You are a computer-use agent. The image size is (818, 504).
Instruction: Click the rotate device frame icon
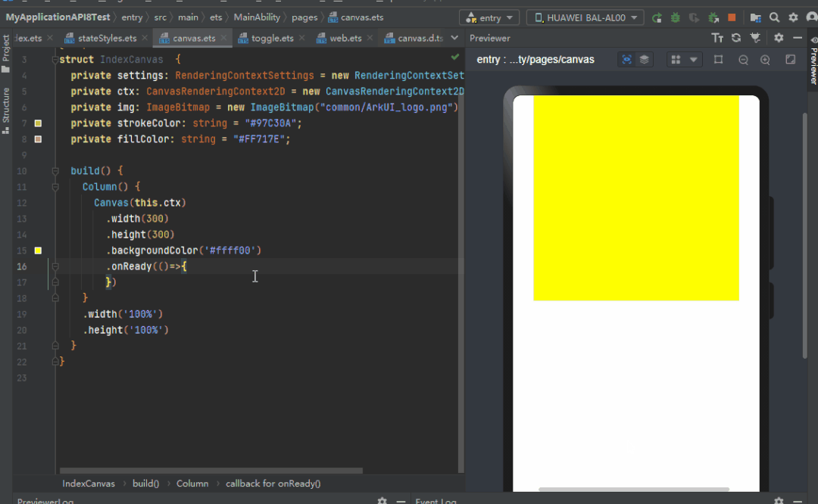point(718,60)
